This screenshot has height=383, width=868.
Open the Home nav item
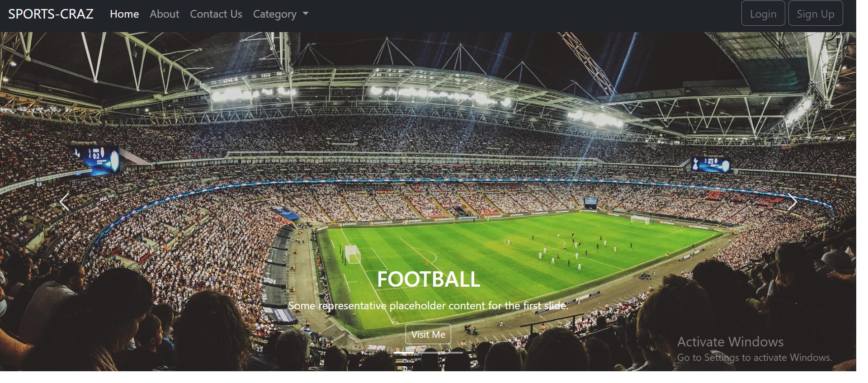pyautogui.click(x=124, y=14)
